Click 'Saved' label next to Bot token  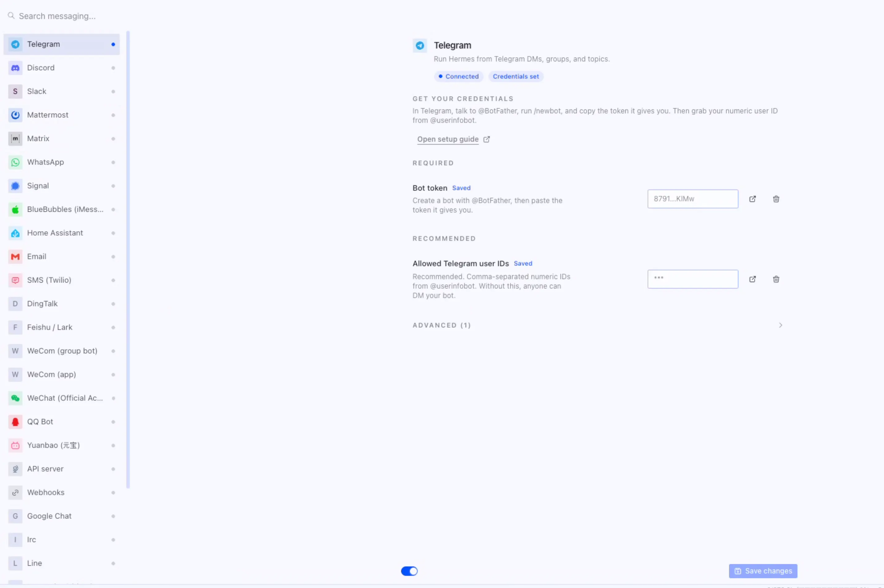point(461,188)
